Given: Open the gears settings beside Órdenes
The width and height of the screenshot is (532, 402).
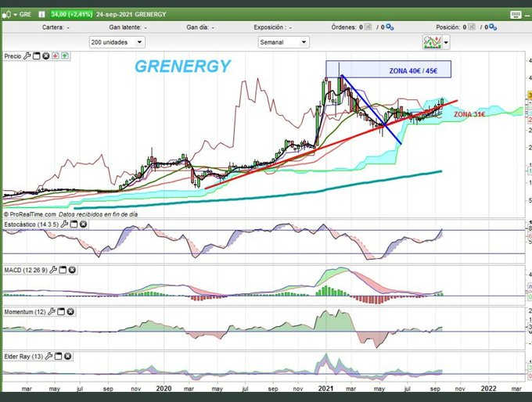Looking at the screenshot, I should pyautogui.click(x=390, y=27).
